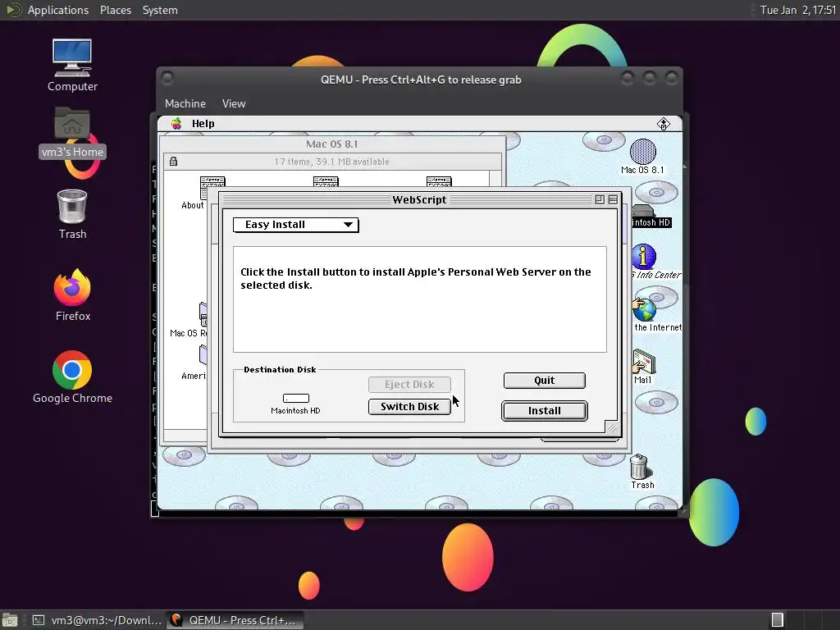Open the System menu
Image resolution: width=840 pixels, height=630 pixels.
[x=160, y=10]
